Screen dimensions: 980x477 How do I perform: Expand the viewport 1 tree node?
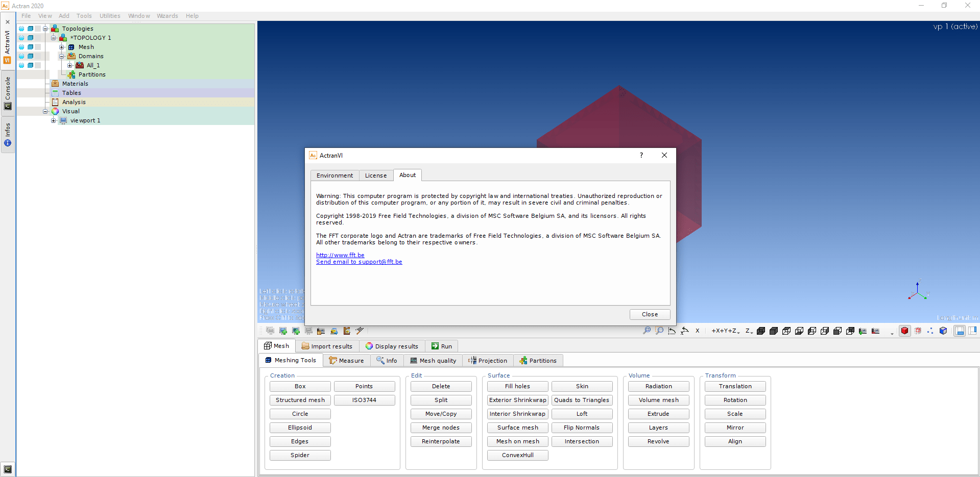(x=54, y=120)
